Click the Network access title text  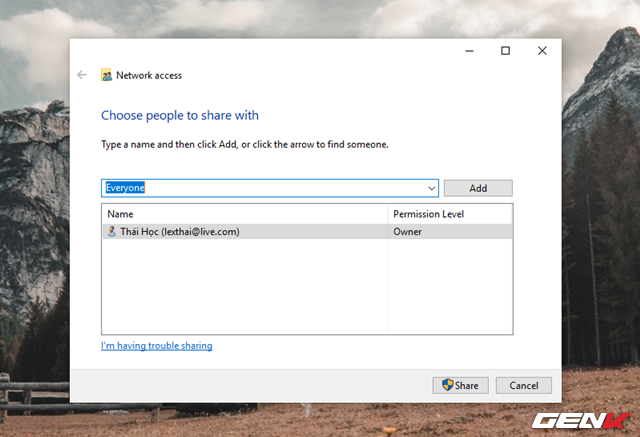[x=149, y=75]
